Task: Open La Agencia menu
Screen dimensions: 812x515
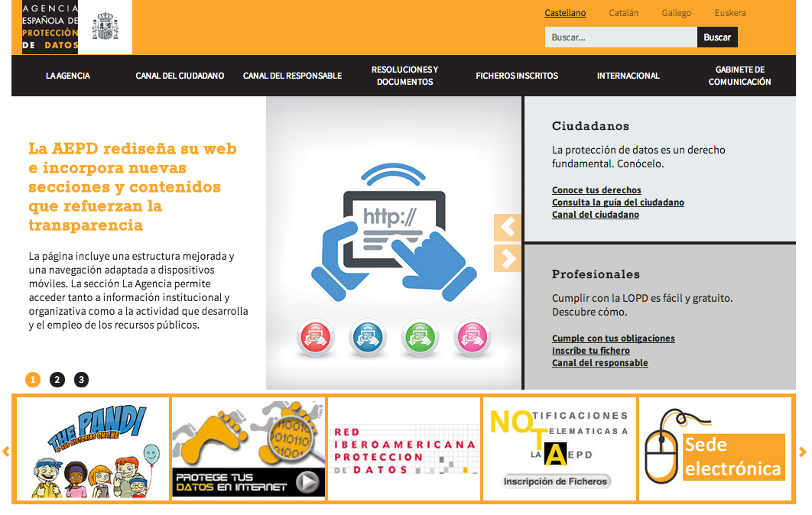Action: (x=68, y=76)
